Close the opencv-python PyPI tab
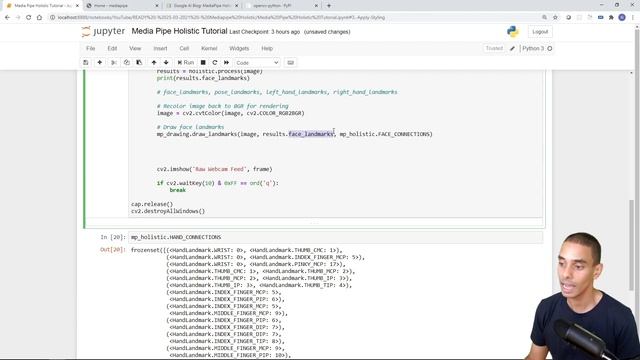The width and height of the screenshot is (640, 360). [x=316, y=6]
